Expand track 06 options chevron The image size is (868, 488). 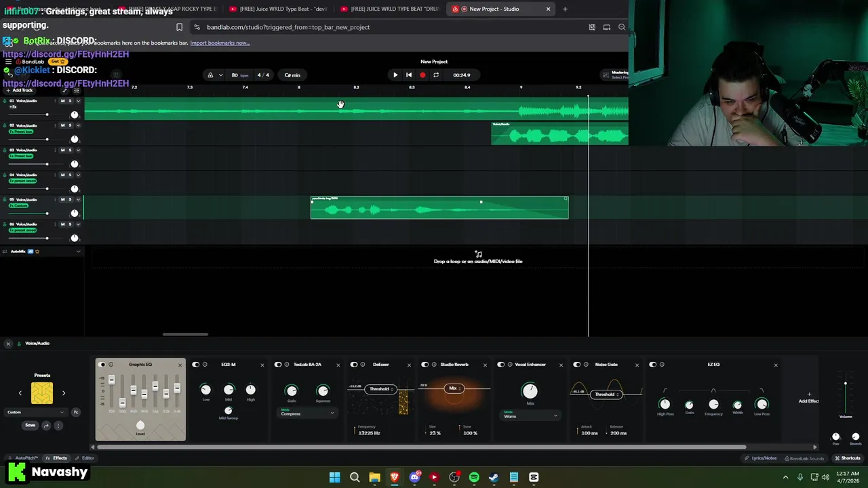78,224
